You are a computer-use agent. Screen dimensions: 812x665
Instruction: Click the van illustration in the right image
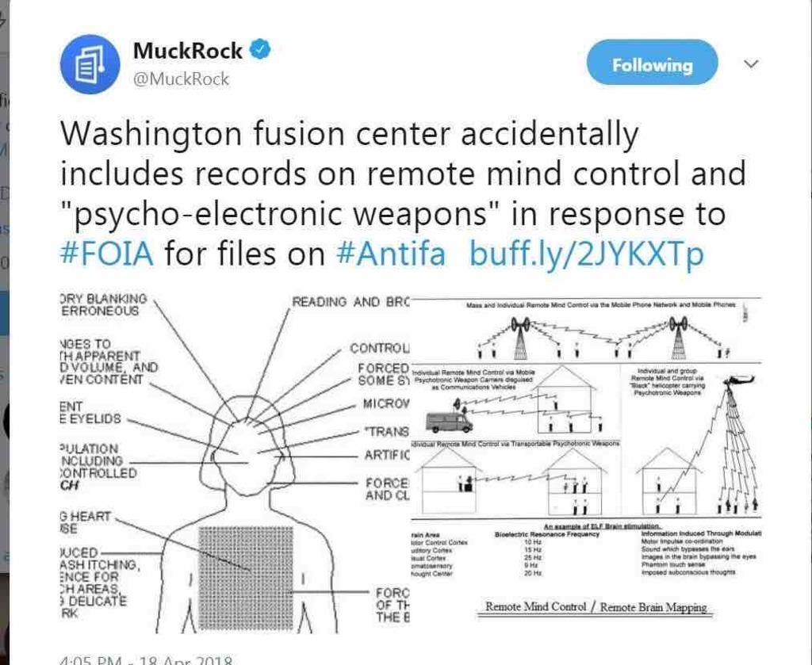[x=449, y=422]
